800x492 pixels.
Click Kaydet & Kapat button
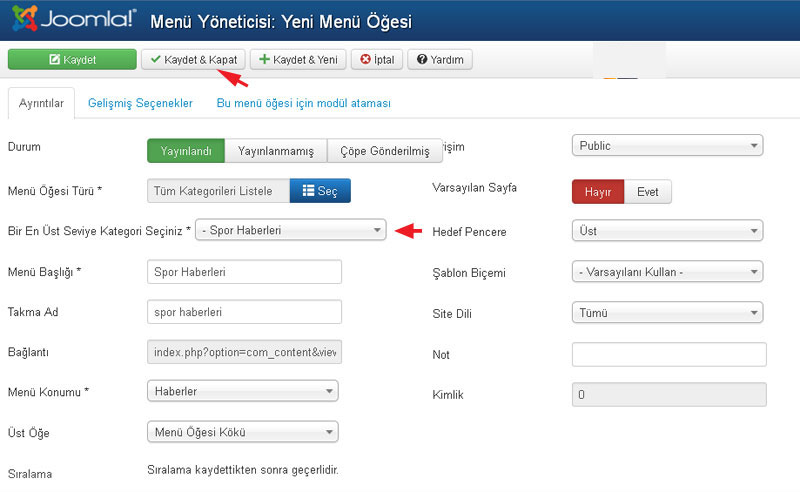coord(193,59)
